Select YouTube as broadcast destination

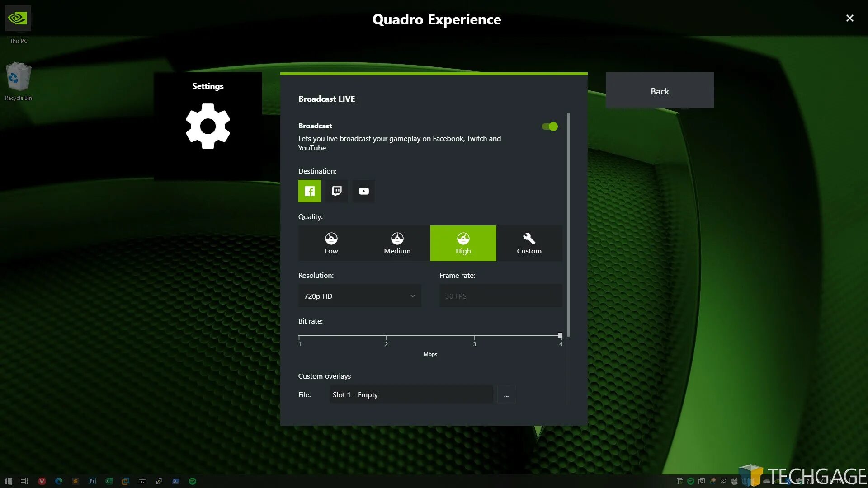(x=364, y=191)
